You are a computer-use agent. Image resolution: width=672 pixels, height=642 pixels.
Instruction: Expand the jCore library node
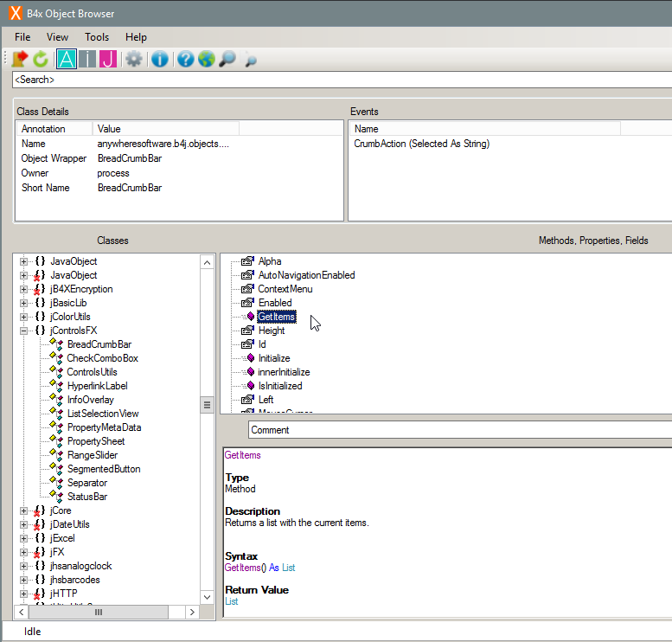[24, 510]
